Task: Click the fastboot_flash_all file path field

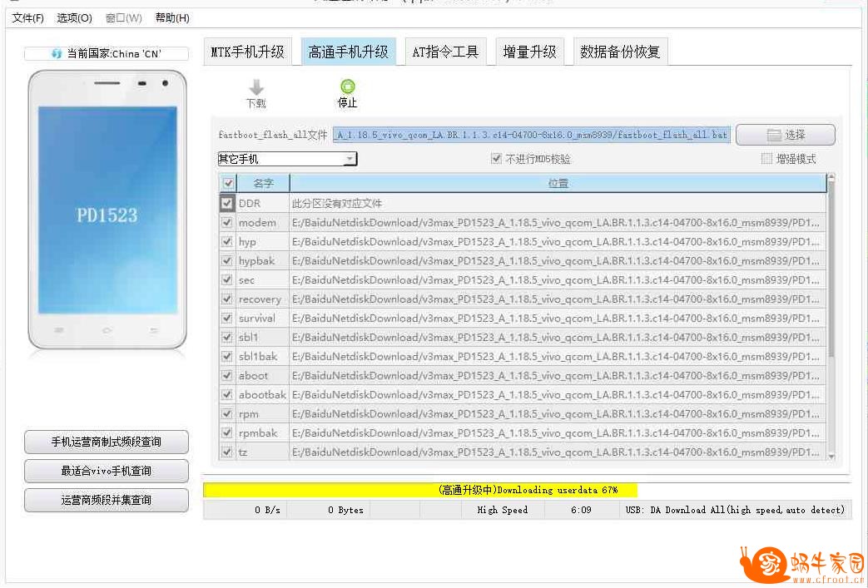Action: pyautogui.click(x=532, y=135)
